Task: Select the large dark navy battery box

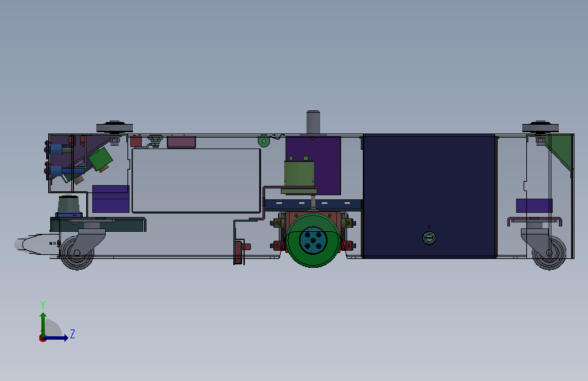Action: pos(429,196)
